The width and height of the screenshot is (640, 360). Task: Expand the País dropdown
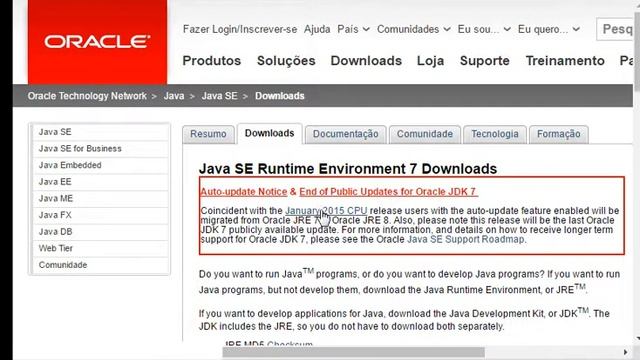pyautogui.click(x=353, y=29)
